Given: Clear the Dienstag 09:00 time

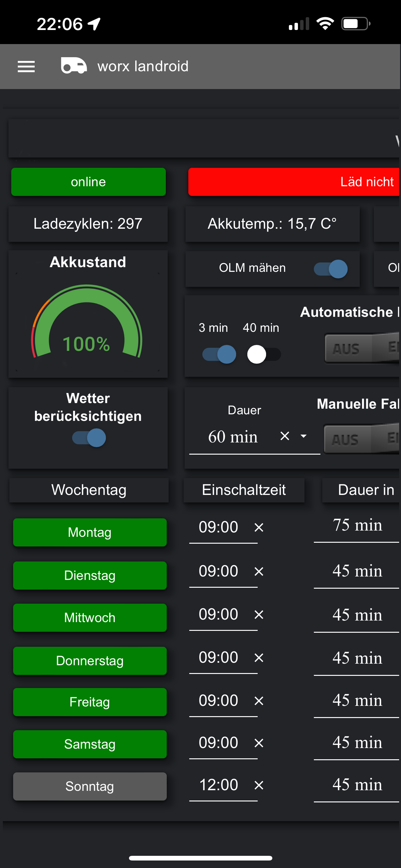Looking at the screenshot, I should [x=259, y=571].
